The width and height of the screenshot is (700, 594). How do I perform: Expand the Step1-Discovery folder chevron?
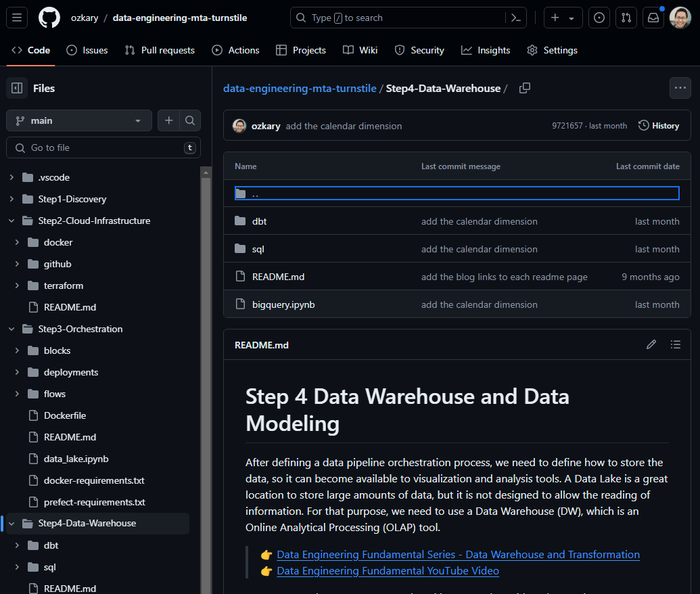[x=11, y=199]
